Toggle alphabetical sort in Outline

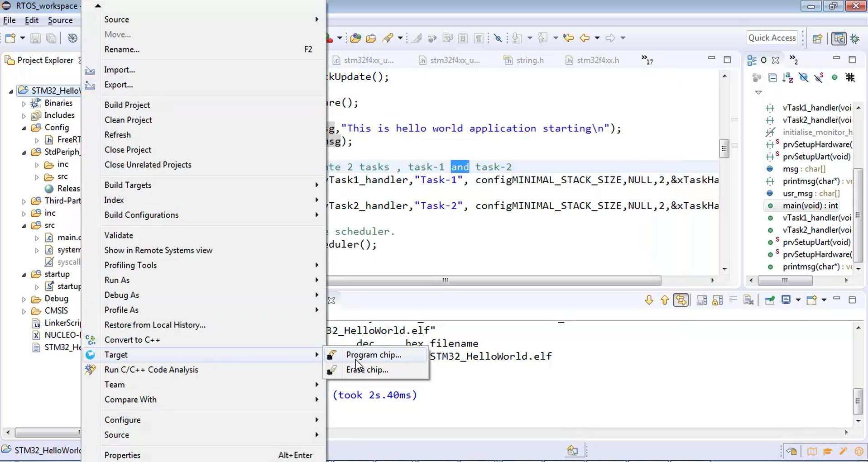788,78
